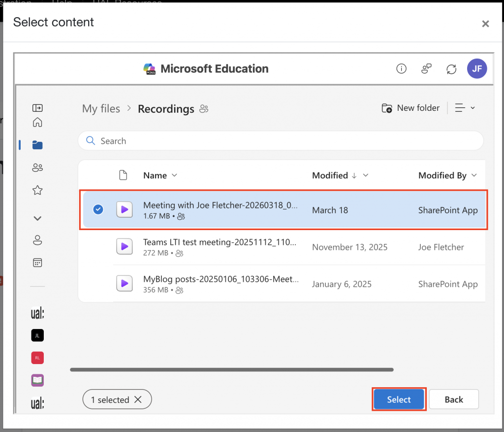Viewport: 504px width, 432px height.
Task: Click the Back button
Action: click(453, 399)
